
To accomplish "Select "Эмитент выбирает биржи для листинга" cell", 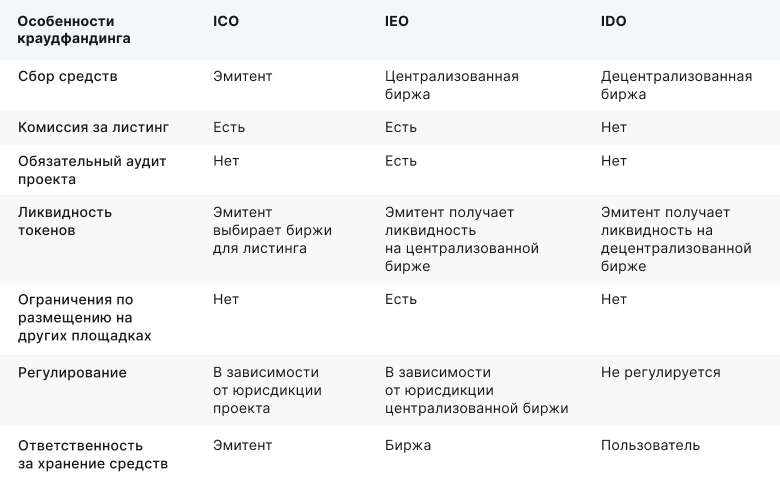I will click(272, 230).
